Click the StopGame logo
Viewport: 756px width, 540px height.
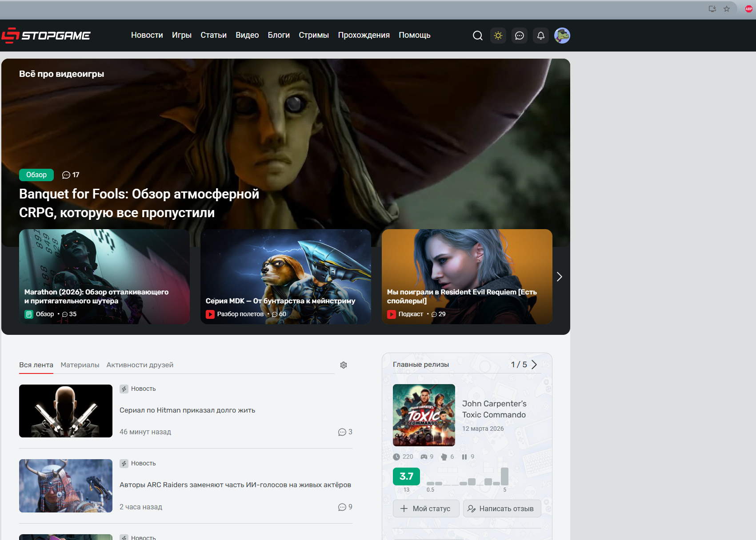(x=46, y=36)
